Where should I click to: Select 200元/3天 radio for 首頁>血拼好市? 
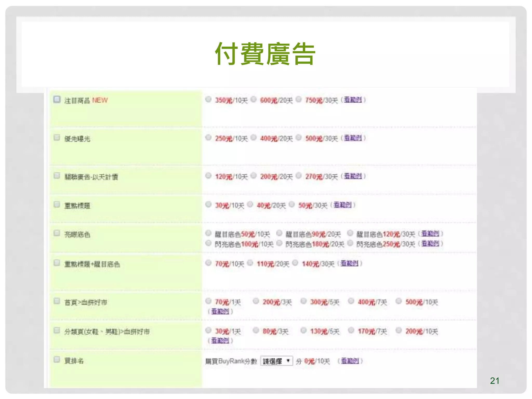coord(256,301)
